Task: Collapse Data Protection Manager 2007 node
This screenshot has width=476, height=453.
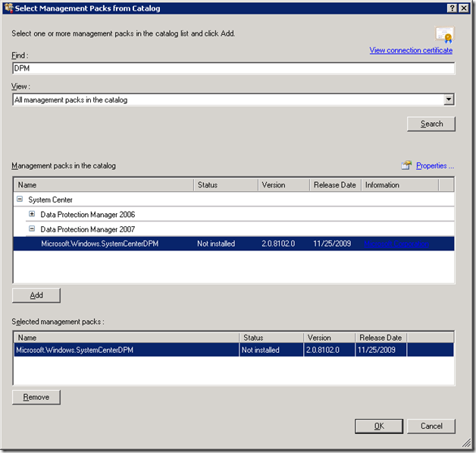Action: pyautogui.click(x=32, y=228)
